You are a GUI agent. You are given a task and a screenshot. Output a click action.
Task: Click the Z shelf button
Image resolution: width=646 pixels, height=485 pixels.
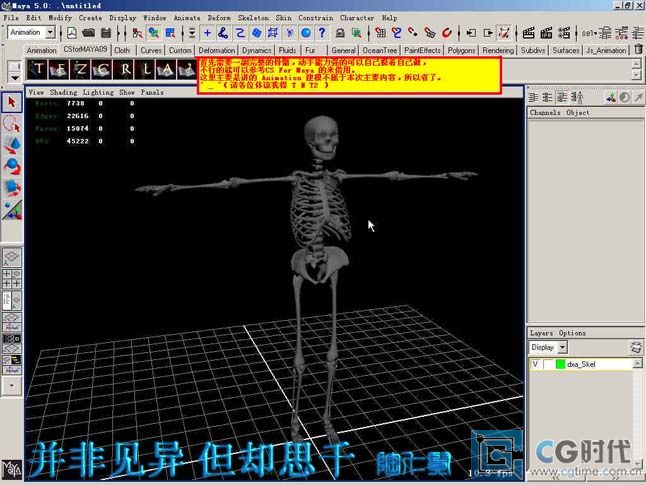80,70
